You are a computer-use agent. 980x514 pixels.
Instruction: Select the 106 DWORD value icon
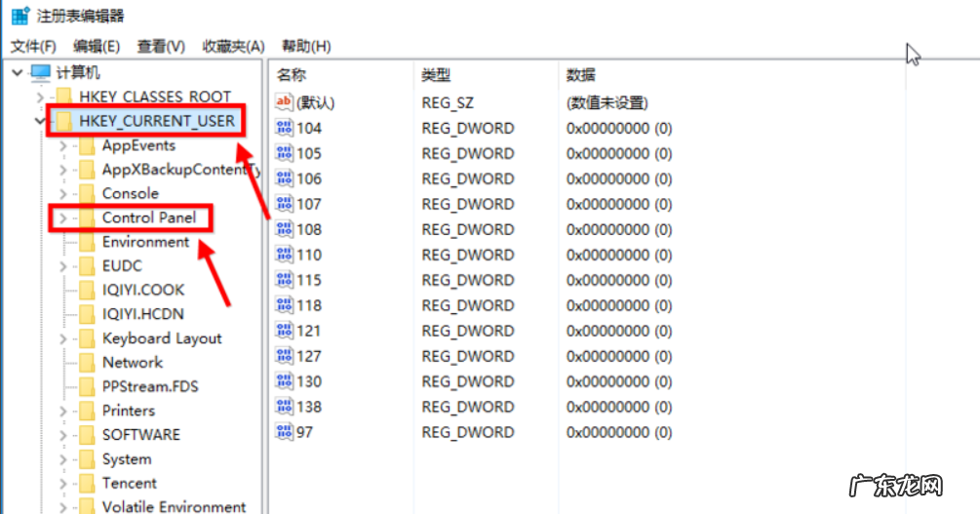coord(284,178)
